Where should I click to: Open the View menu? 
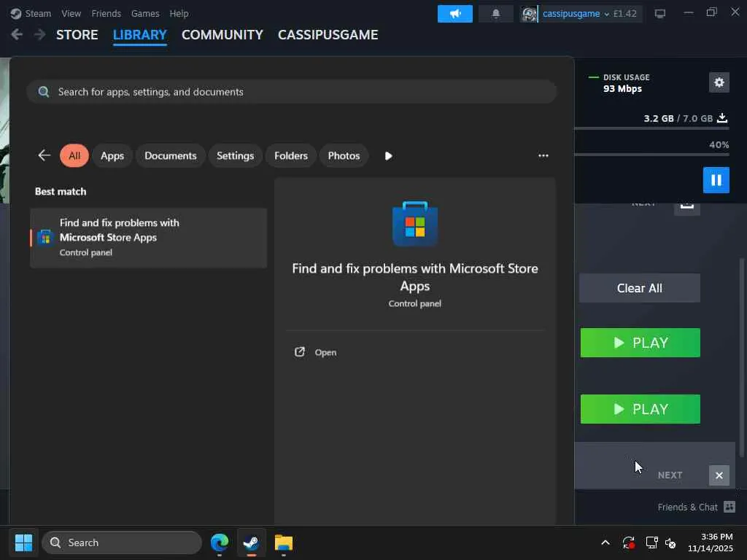[71, 13]
